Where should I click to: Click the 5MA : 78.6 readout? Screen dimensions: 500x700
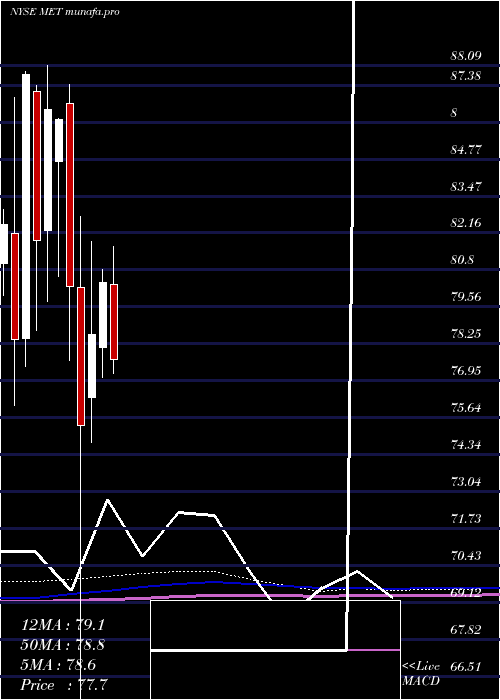coord(58,665)
